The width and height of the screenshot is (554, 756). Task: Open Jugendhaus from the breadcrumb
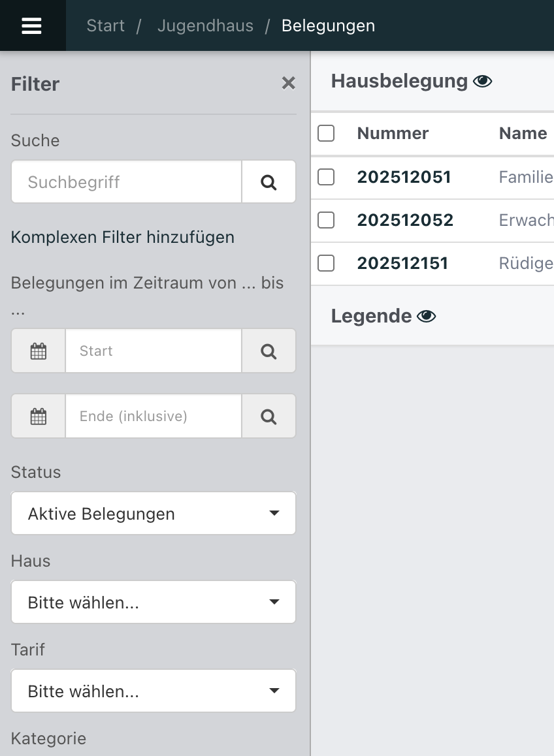pos(205,25)
